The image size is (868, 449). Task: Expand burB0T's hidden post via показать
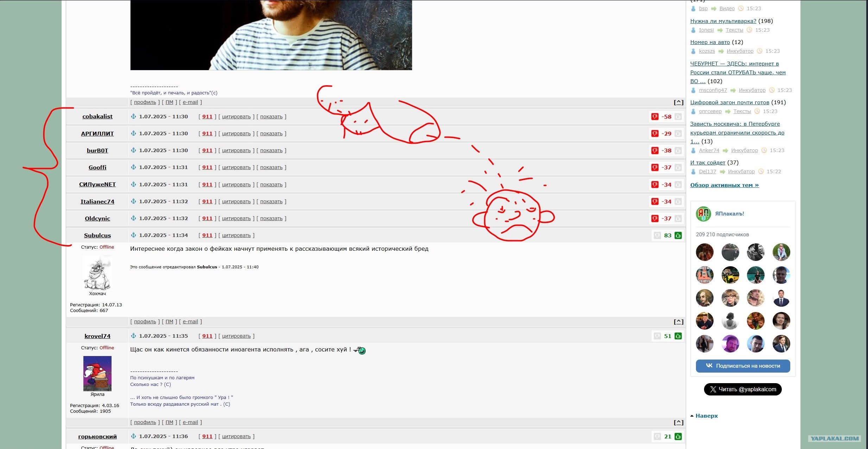tap(271, 150)
